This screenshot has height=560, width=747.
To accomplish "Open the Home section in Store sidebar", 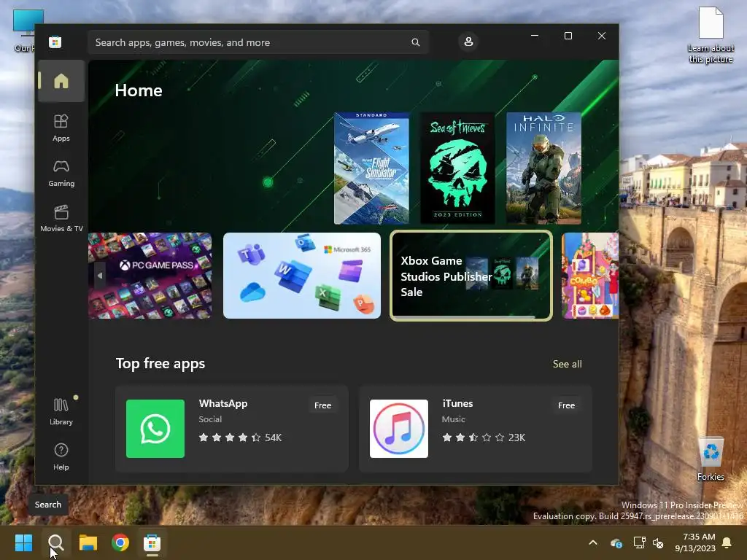I will (x=61, y=81).
